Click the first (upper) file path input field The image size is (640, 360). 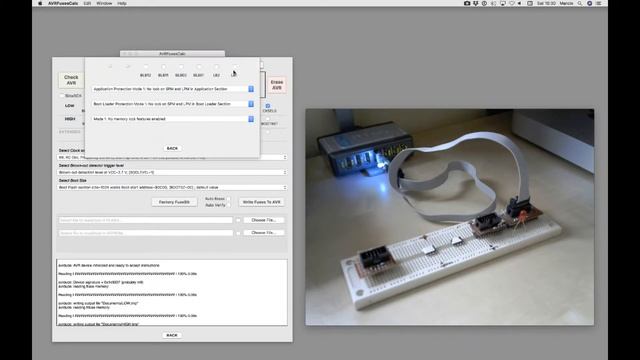[x=145, y=220]
